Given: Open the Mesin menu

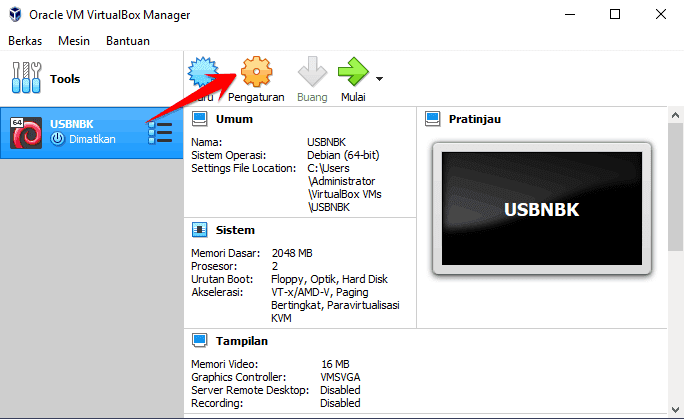Looking at the screenshot, I should click(74, 41).
